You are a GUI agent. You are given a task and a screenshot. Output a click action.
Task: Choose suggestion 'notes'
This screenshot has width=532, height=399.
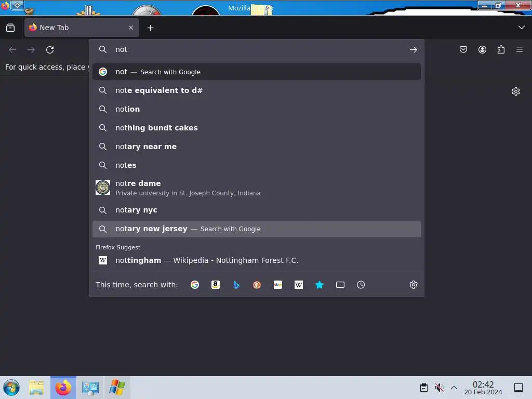[257, 165]
